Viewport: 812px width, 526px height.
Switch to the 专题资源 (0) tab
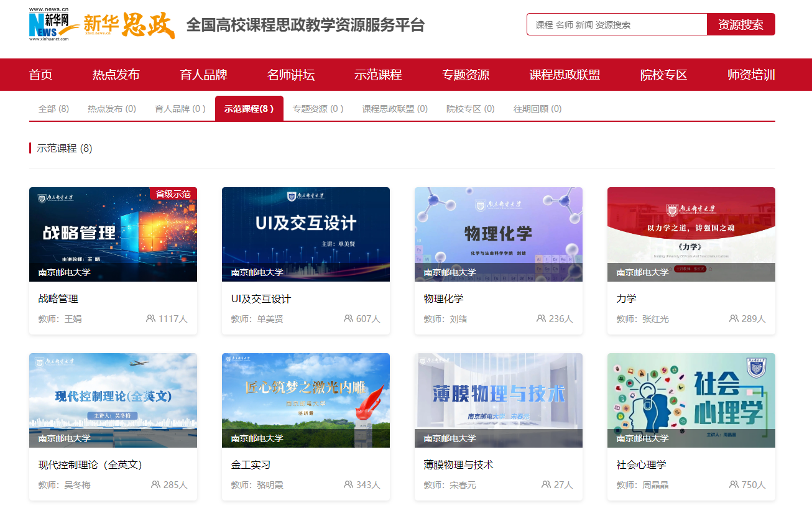coord(318,109)
